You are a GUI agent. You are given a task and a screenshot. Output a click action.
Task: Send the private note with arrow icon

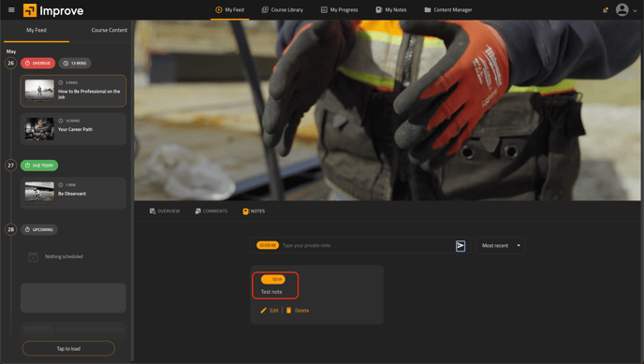click(460, 246)
